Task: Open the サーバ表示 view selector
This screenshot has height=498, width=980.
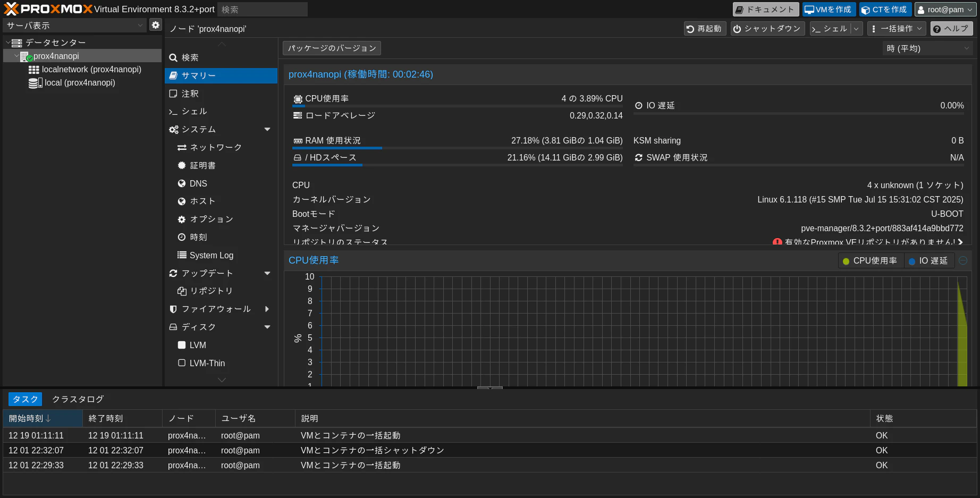Action: click(74, 26)
